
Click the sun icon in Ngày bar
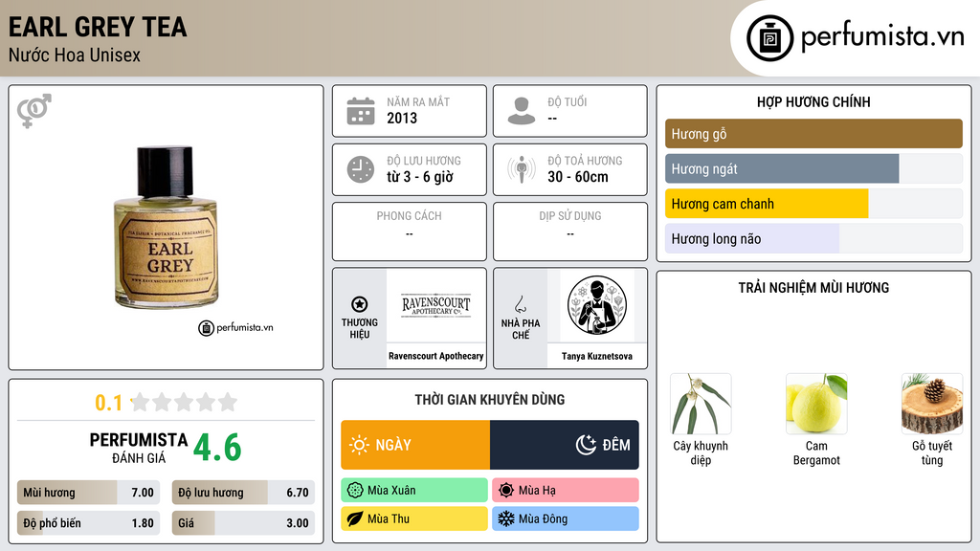[x=360, y=445]
